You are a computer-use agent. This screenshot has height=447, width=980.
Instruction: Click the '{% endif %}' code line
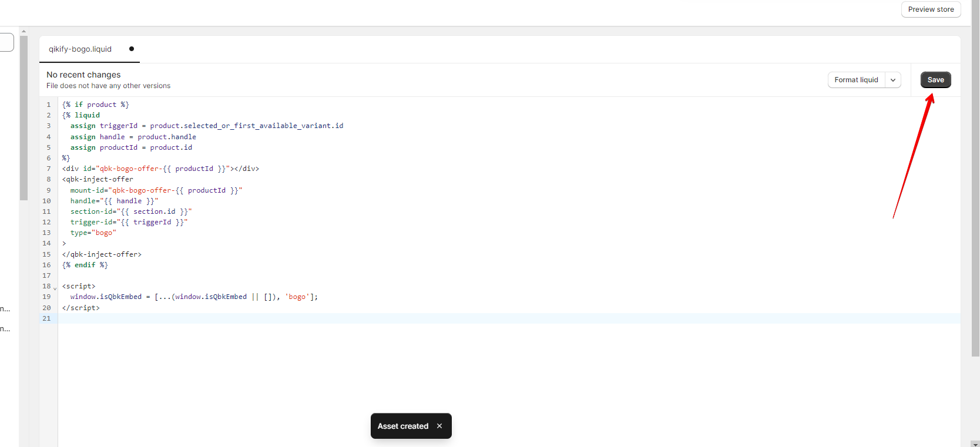[85, 265]
